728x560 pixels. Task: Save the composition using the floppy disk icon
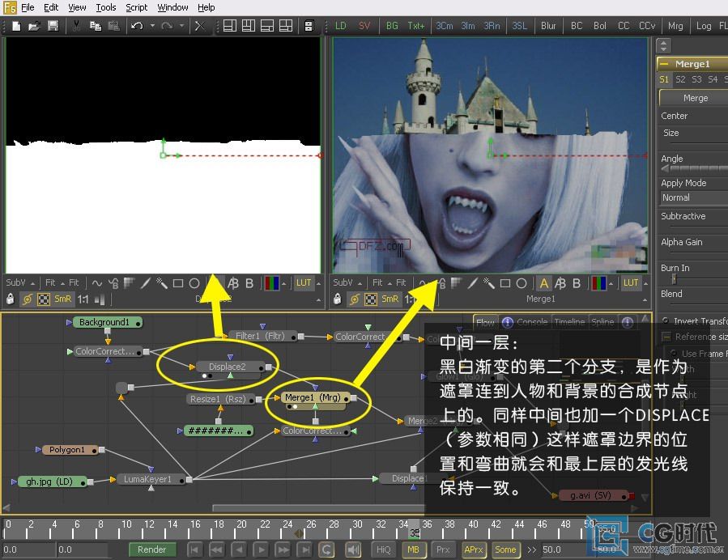coord(53,26)
